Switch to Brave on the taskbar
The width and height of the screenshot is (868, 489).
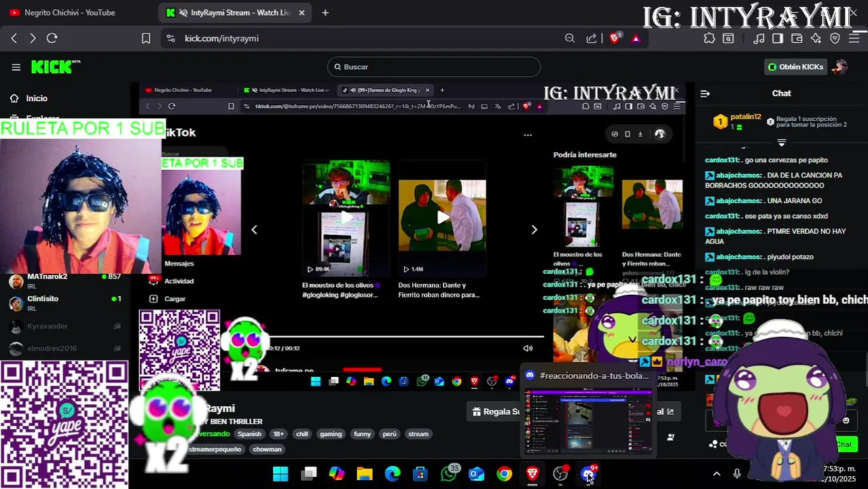pos(532,474)
